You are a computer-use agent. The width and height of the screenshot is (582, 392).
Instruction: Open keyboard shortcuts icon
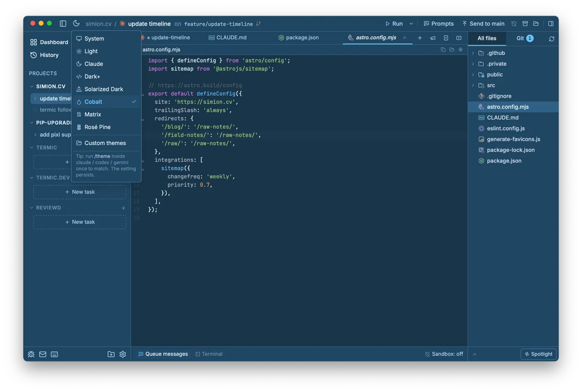pyautogui.click(x=54, y=354)
